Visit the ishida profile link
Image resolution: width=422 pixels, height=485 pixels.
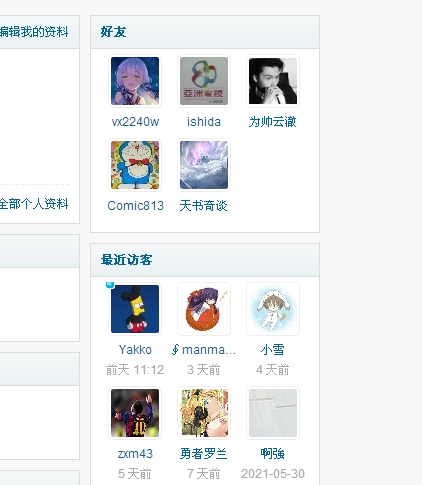tap(204, 122)
